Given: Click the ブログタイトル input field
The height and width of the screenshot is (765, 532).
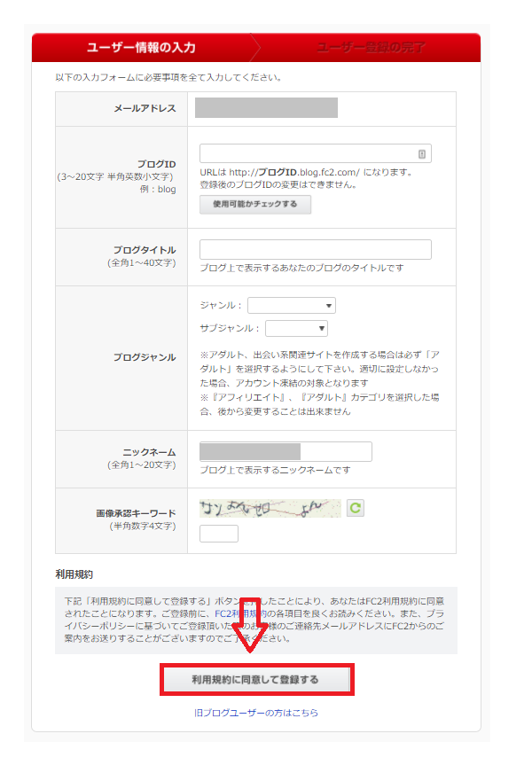Looking at the screenshot, I should tap(316, 249).
